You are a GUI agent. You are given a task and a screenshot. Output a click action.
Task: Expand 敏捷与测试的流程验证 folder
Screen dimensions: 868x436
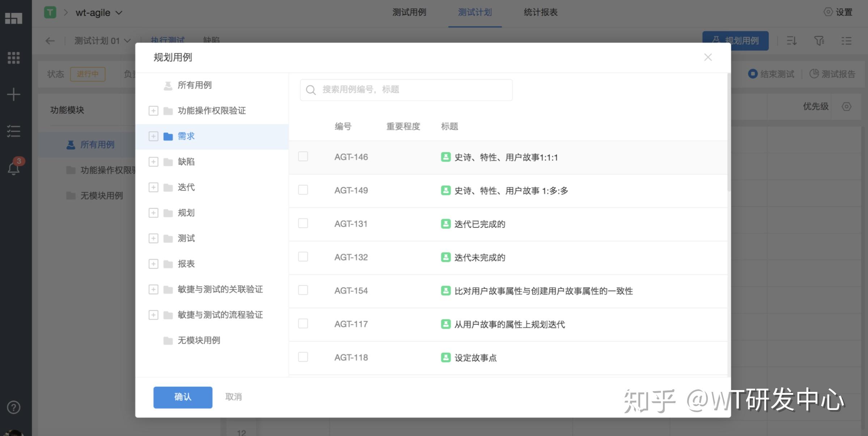pyautogui.click(x=153, y=315)
